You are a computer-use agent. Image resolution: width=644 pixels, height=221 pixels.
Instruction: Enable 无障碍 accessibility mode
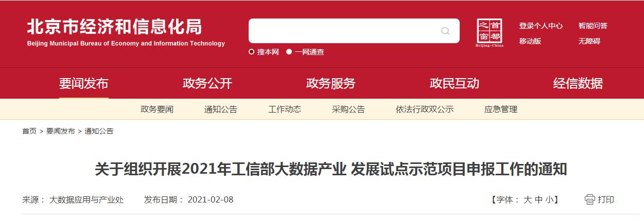589,41
